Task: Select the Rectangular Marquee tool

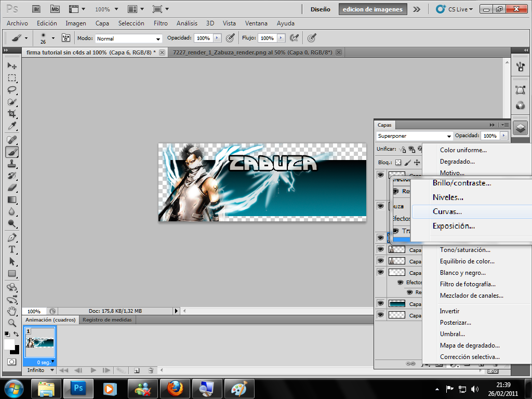Action: coord(12,78)
